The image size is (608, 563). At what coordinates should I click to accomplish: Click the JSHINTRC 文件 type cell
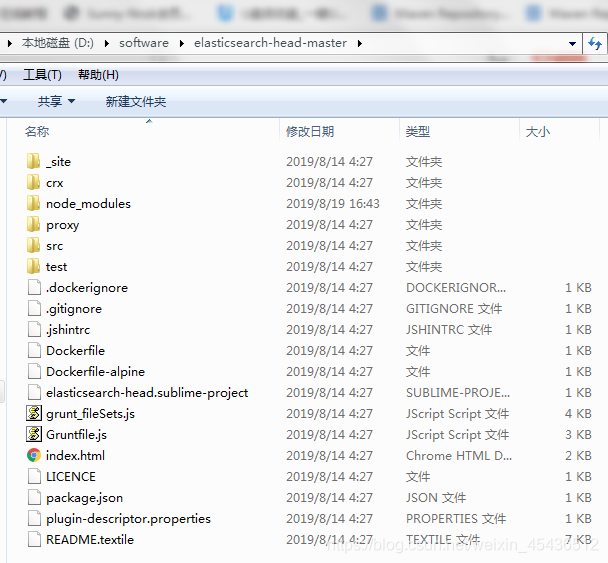coord(449,330)
